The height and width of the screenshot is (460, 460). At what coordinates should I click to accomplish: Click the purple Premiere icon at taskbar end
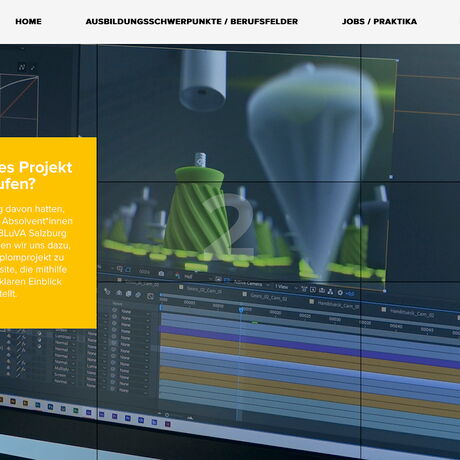click(x=168, y=424)
